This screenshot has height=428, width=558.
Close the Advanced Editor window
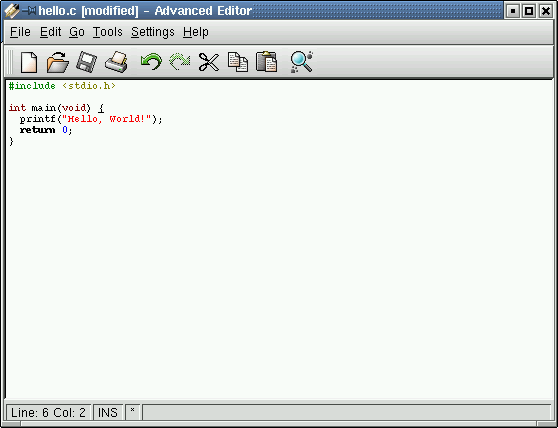tap(546, 11)
